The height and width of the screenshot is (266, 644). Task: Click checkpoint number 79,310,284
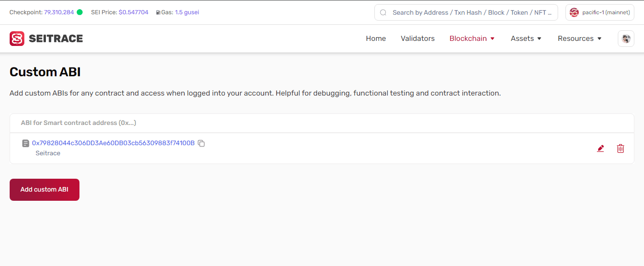point(59,12)
